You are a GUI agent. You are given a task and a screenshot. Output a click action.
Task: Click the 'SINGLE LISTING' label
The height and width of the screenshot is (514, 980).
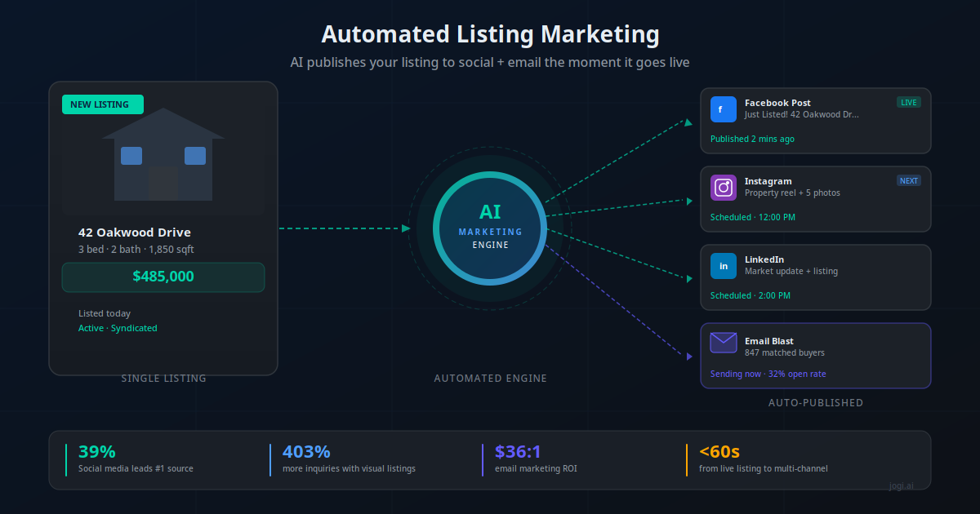click(x=163, y=379)
